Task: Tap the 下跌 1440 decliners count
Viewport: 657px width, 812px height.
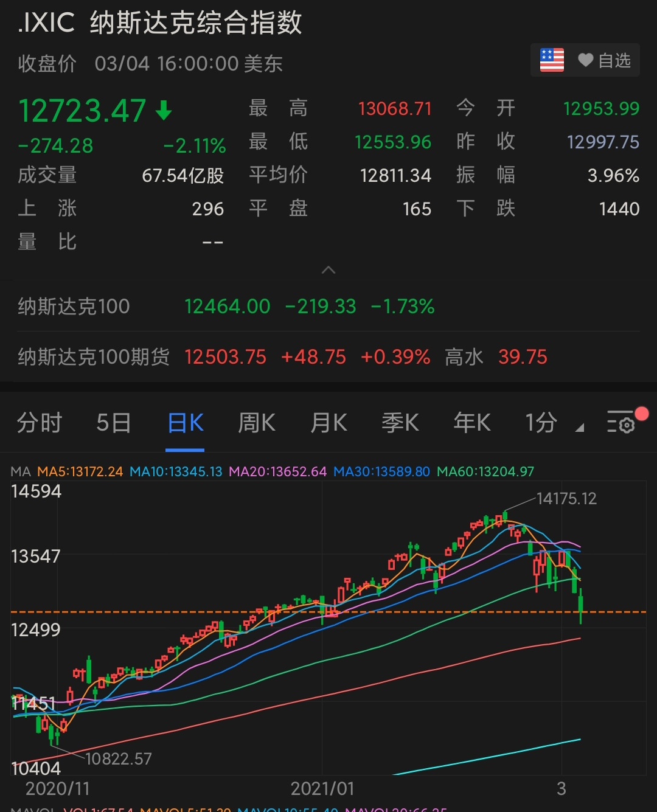Action: click(x=619, y=209)
